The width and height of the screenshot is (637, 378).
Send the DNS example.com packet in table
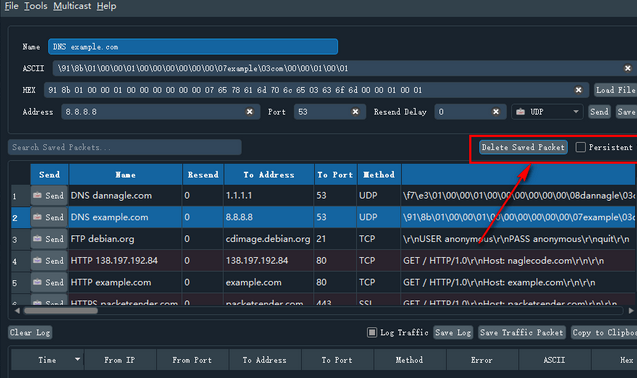tap(49, 217)
